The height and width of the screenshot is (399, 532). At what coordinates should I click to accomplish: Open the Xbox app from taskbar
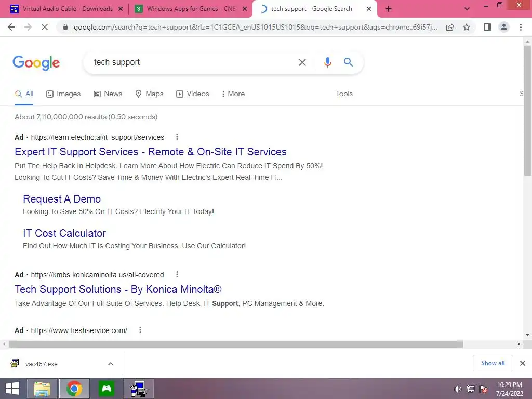[x=107, y=389]
